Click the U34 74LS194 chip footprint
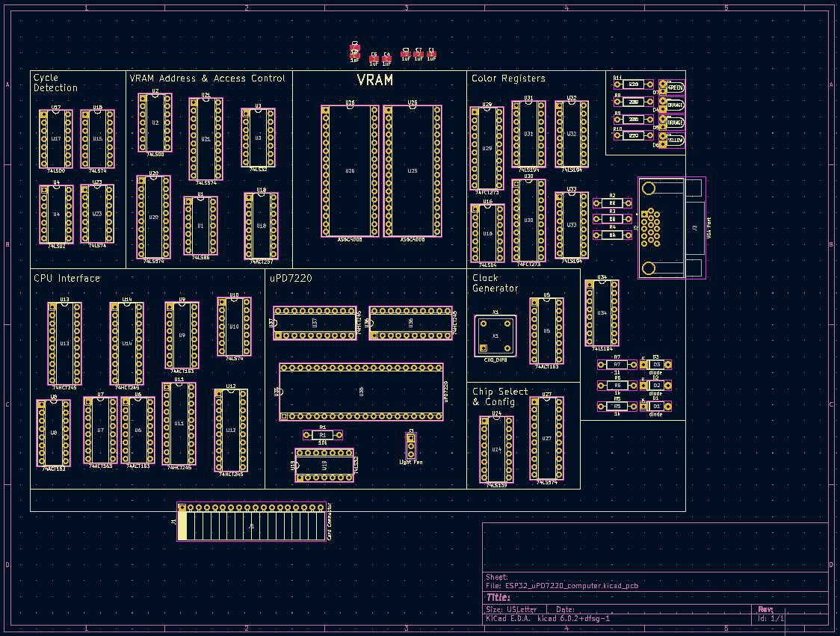The width and height of the screenshot is (840, 636). point(602,313)
